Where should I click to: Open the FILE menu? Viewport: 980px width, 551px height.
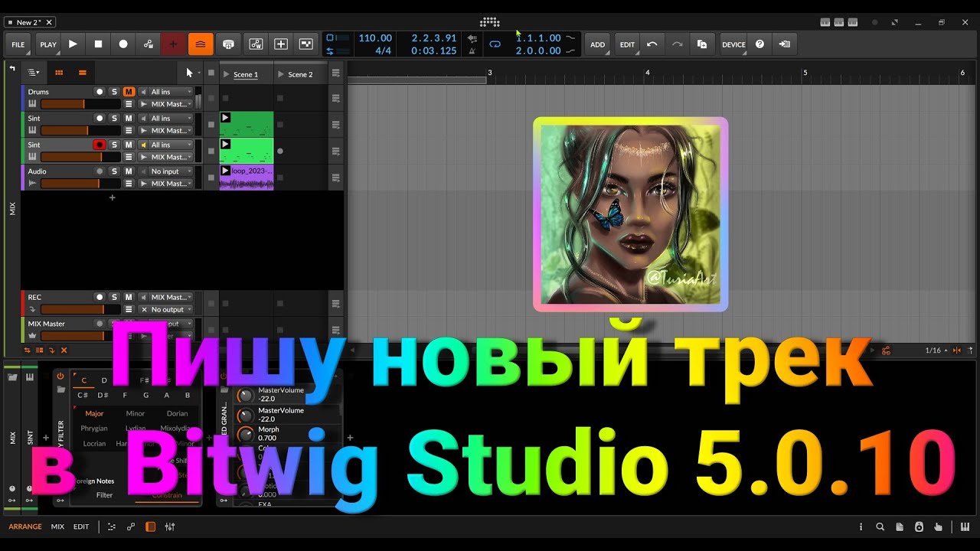pos(18,44)
